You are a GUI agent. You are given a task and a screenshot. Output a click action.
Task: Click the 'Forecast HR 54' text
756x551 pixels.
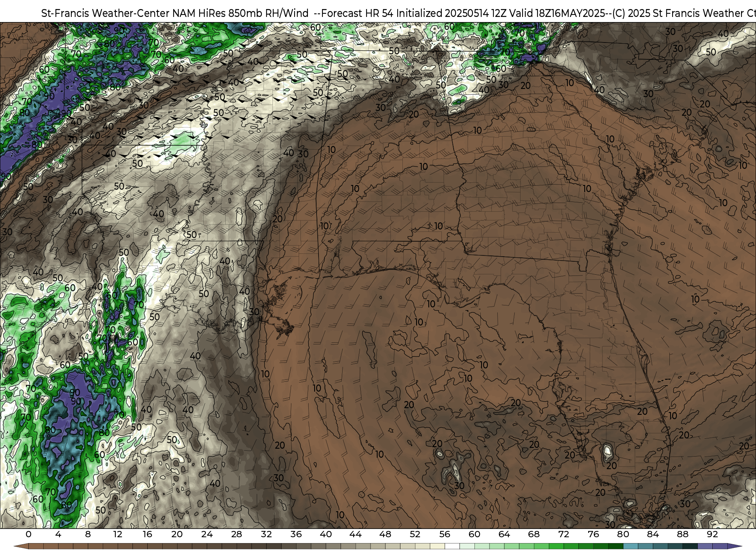[x=358, y=13]
